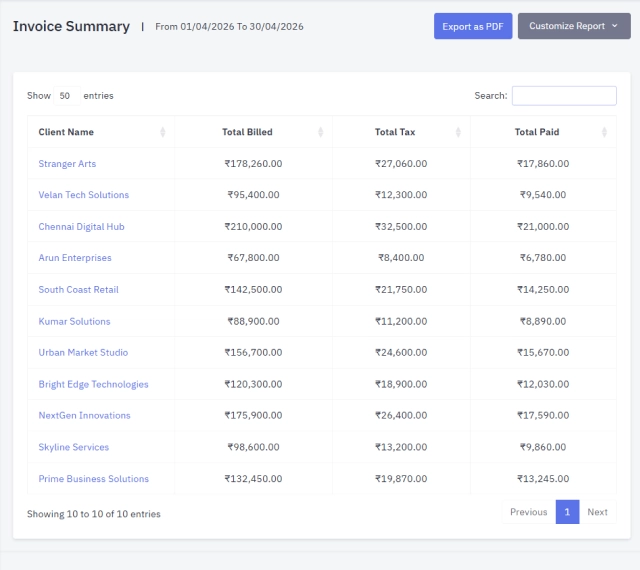Select the ₹175,900.00 billed amount
Viewport: 640px width, 570px height.
(x=253, y=415)
